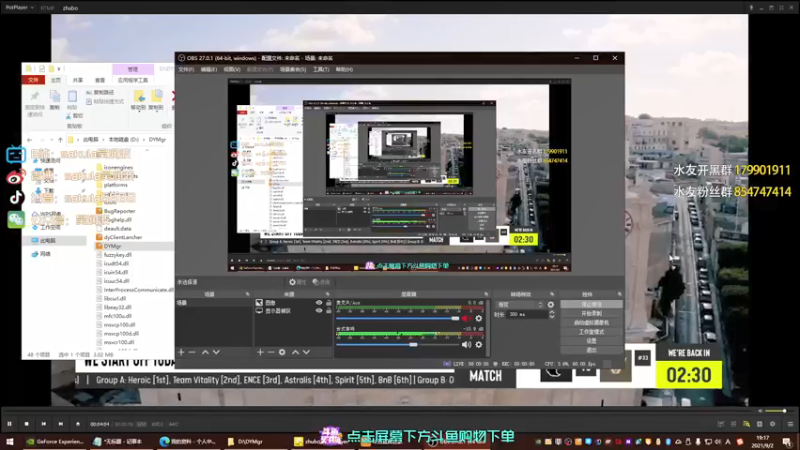Open OBS 帮助(H) menu
The width and height of the screenshot is (800, 450).
344,69
